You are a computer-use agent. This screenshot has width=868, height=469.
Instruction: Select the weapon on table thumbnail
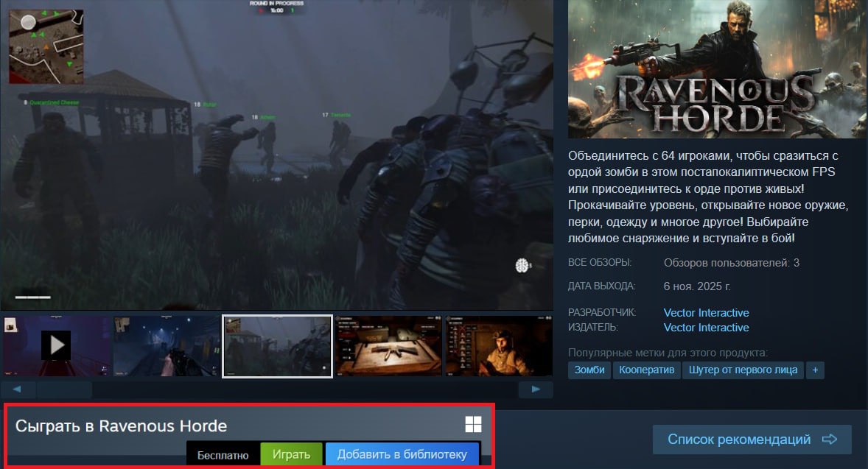tap(388, 346)
